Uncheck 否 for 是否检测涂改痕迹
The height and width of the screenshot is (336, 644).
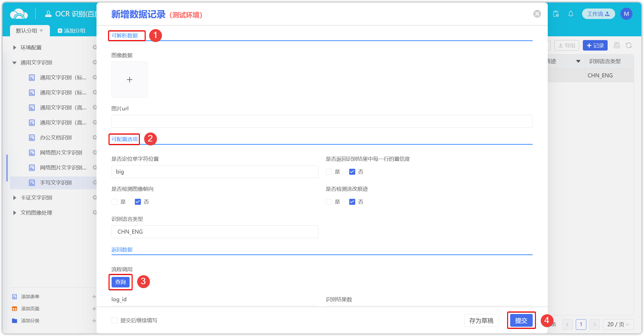(x=352, y=202)
